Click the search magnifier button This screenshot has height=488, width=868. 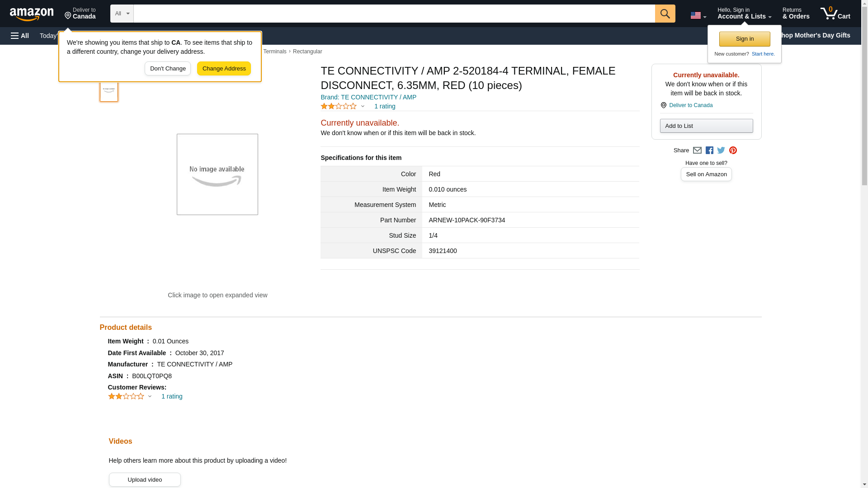pyautogui.click(x=665, y=14)
